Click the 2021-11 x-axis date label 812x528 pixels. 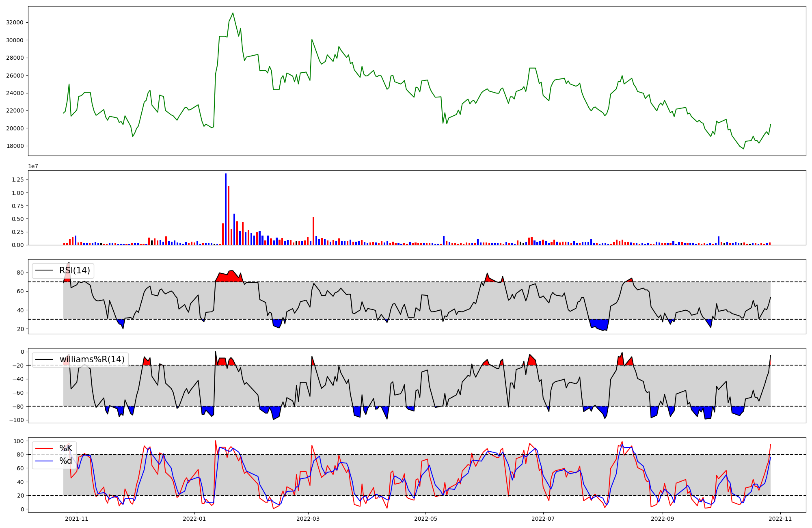coord(77,519)
